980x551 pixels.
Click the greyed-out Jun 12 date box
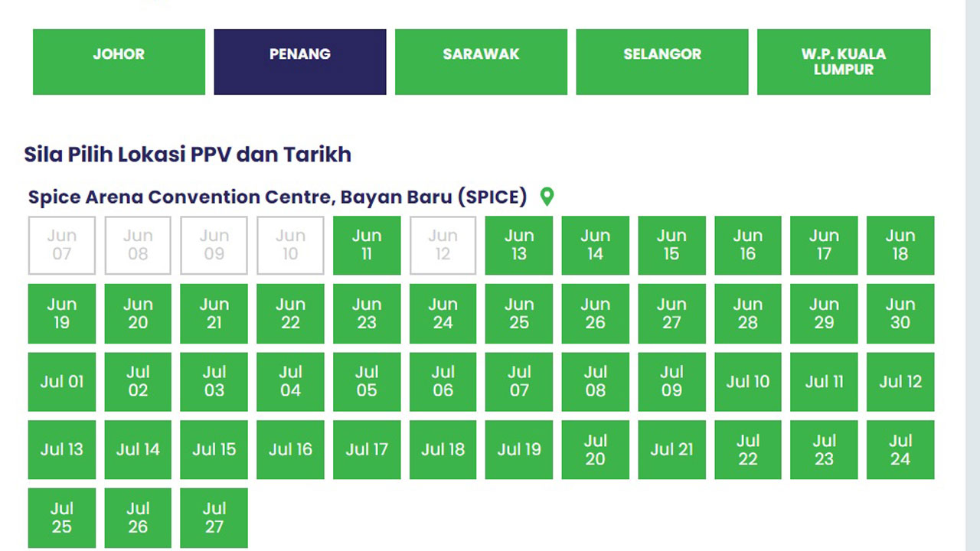pos(443,245)
